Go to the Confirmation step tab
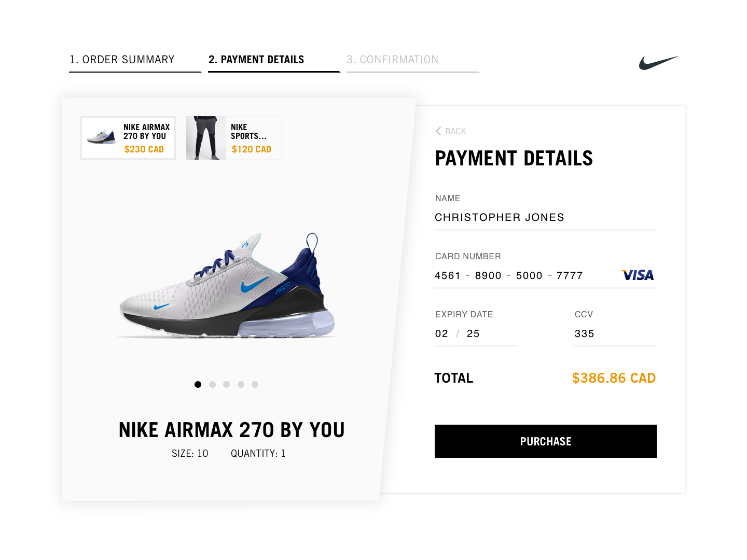Viewport: 747px width, 560px height. point(393,60)
